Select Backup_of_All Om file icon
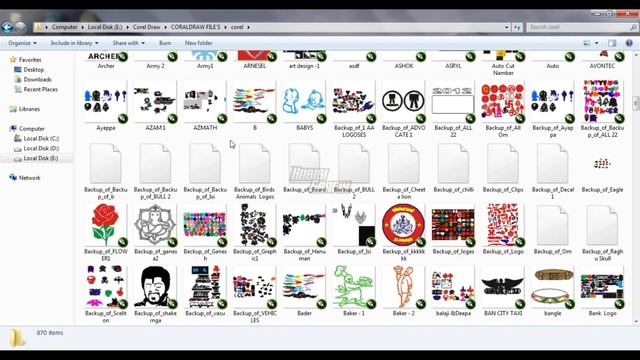The height and width of the screenshot is (360, 640). [x=503, y=102]
